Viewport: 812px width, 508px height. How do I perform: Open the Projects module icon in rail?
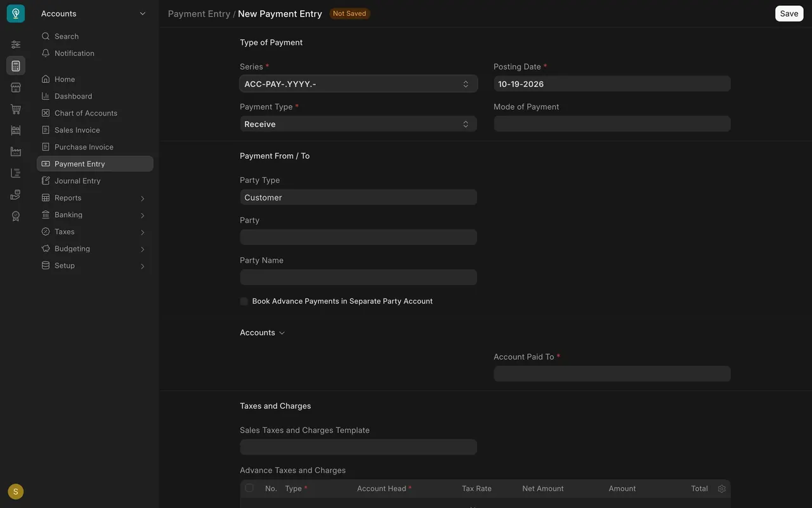point(16,173)
